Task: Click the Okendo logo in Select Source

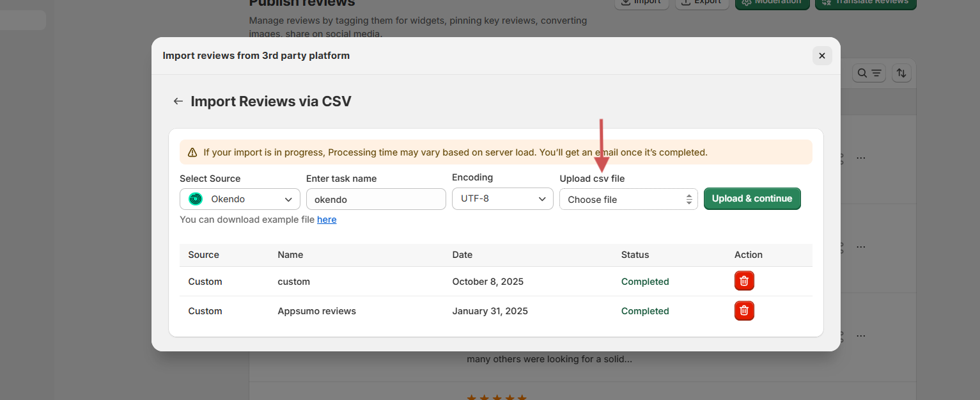Action: pyautogui.click(x=196, y=199)
